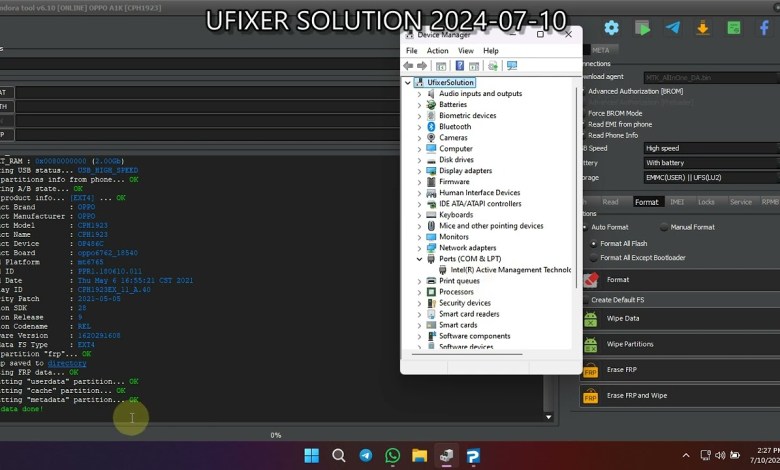Screen dimensions: 780x470
Task: Select Intel(R) Active Management Technology port
Action: pyautogui.click(x=510, y=270)
